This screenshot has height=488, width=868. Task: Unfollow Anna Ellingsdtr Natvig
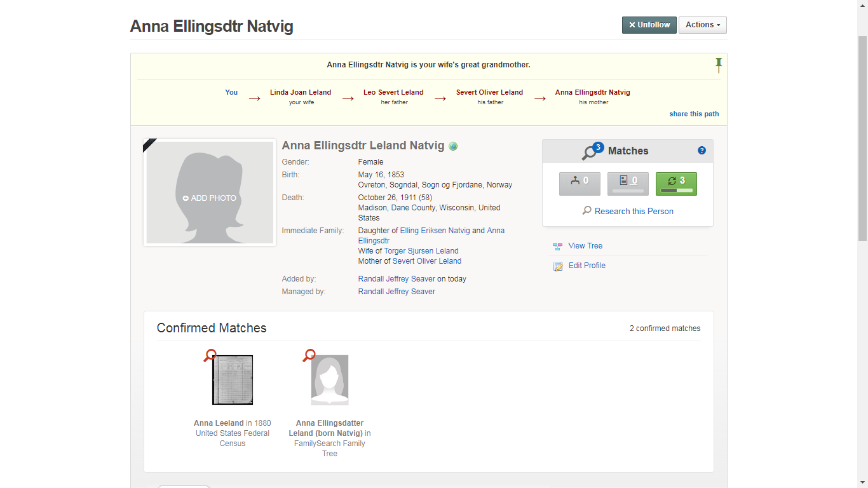point(649,25)
